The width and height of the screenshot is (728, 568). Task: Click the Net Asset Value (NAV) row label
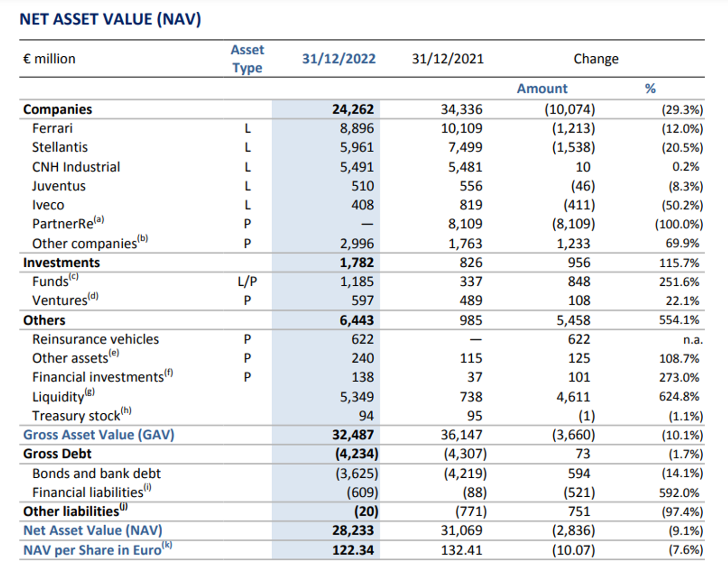pyautogui.click(x=93, y=530)
